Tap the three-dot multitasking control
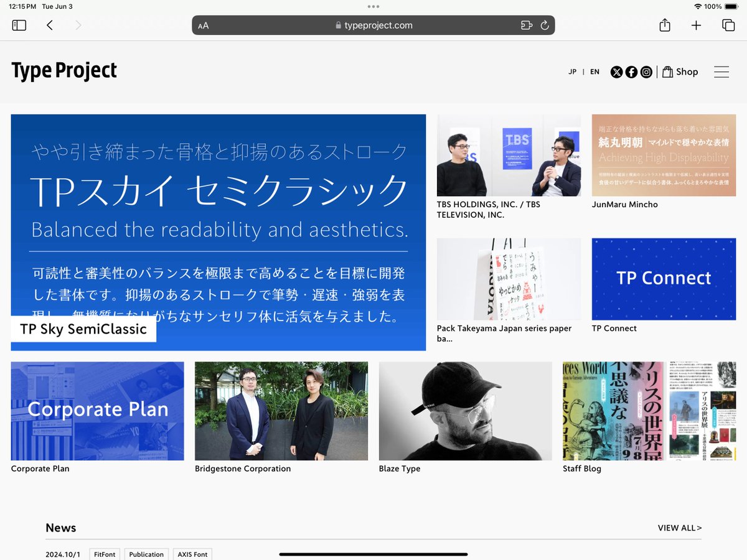747x560 pixels. click(374, 6)
